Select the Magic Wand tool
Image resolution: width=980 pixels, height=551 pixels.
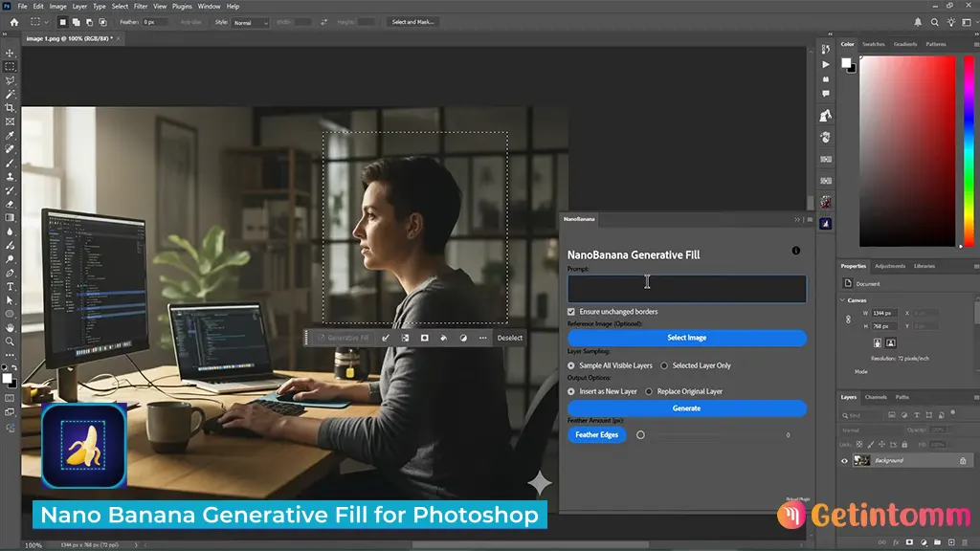coord(10,95)
